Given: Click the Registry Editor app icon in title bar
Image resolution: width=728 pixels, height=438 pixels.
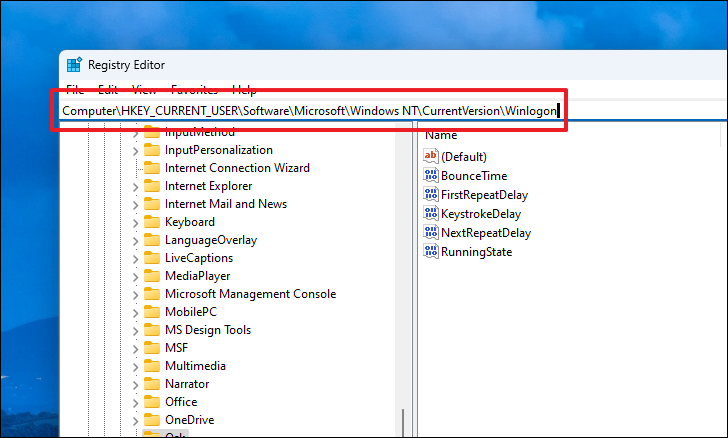Looking at the screenshot, I should pos(74,65).
